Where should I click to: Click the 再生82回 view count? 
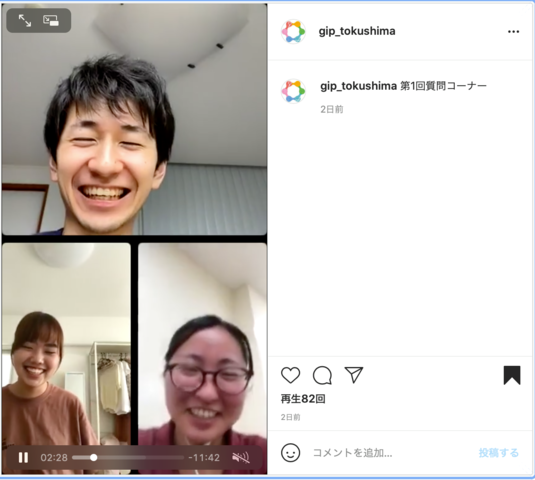pos(303,399)
